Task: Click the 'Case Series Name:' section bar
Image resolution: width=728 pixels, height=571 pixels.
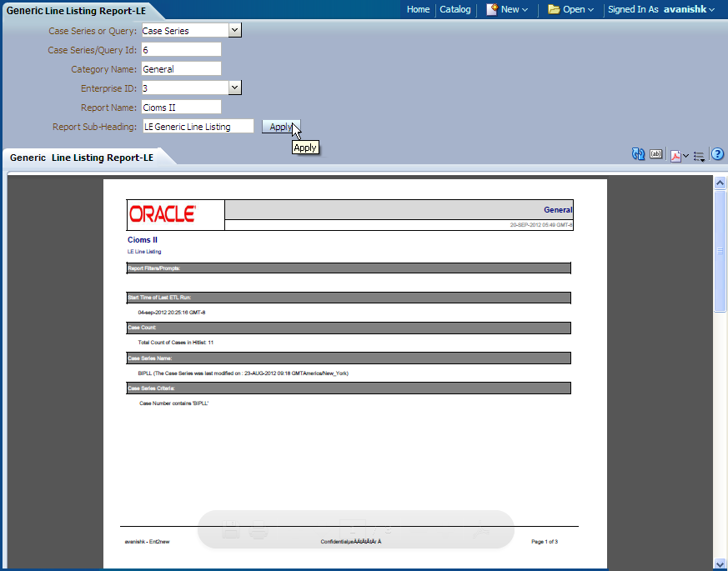Action: [x=349, y=358]
